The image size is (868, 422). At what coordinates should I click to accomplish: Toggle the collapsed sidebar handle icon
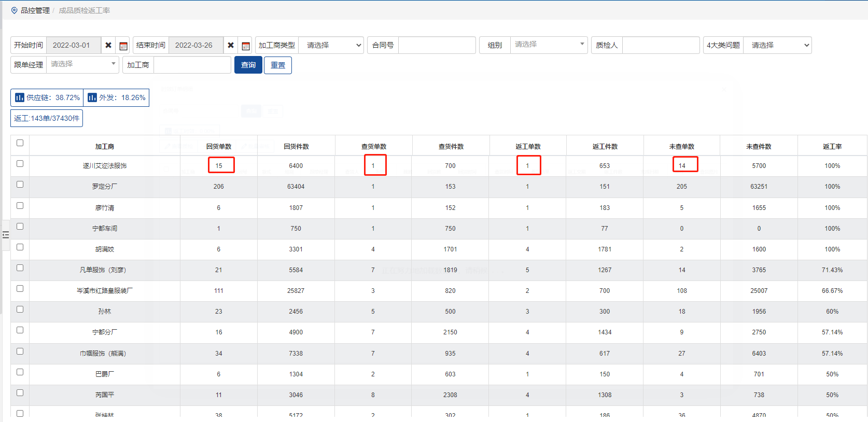tap(6, 235)
